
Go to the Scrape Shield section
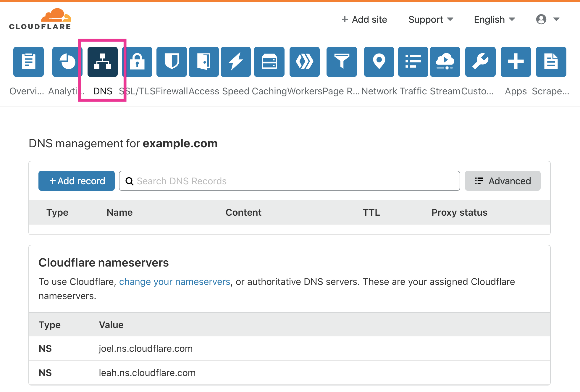click(x=551, y=62)
